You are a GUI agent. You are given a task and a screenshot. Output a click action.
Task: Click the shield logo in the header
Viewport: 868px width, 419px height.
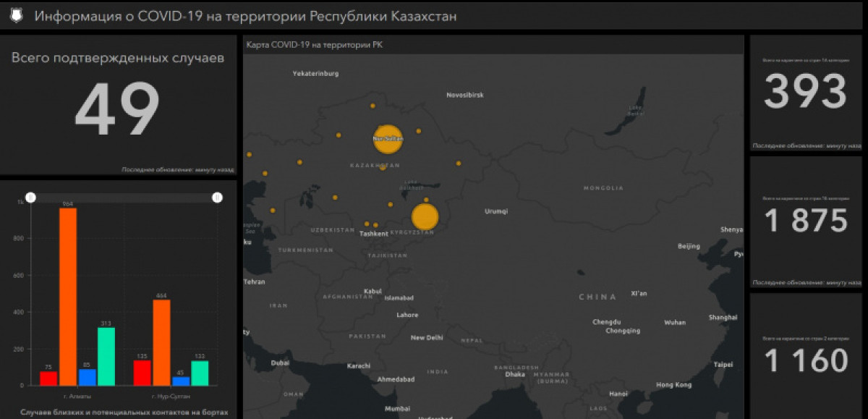[x=17, y=16]
